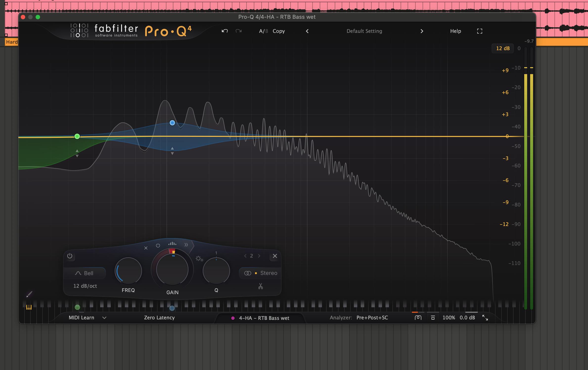This screenshot has width=588, height=370.
Task: Click the full screen mode icon
Action: pos(479,31)
